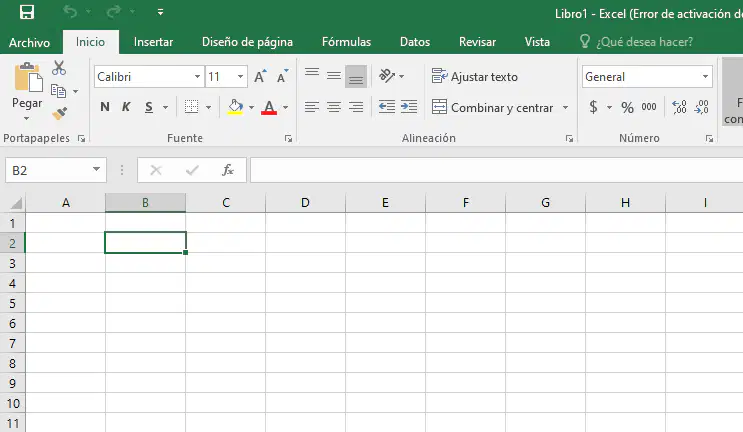Screen dimensions: 743x432
Task: Click the text orientation icon
Action: pos(387,76)
